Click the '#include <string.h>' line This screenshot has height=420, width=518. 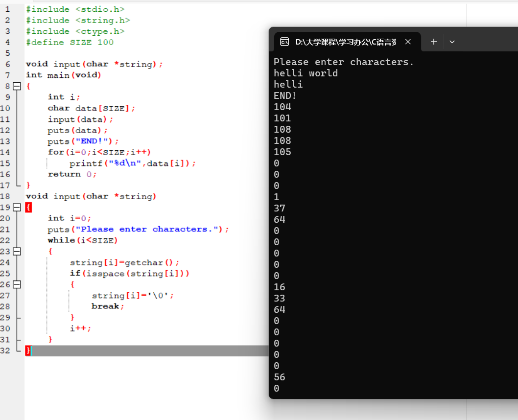point(78,21)
